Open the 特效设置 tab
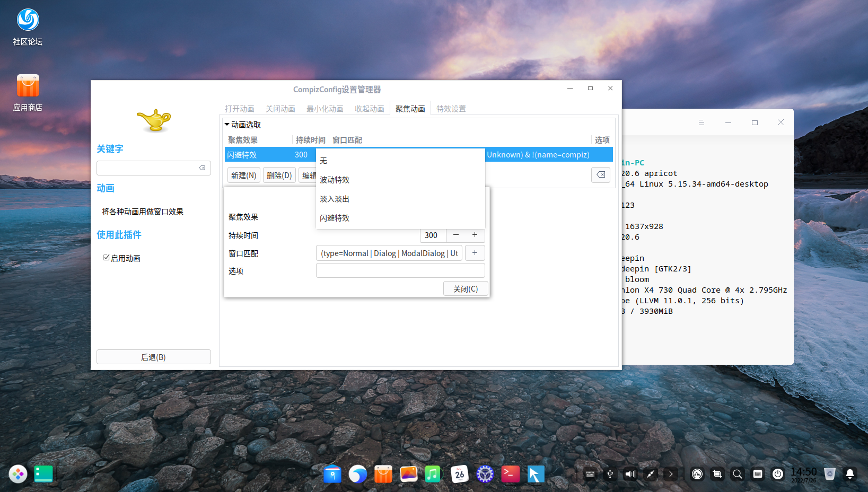This screenshot has width=868, height=492. tap(451, 109)
